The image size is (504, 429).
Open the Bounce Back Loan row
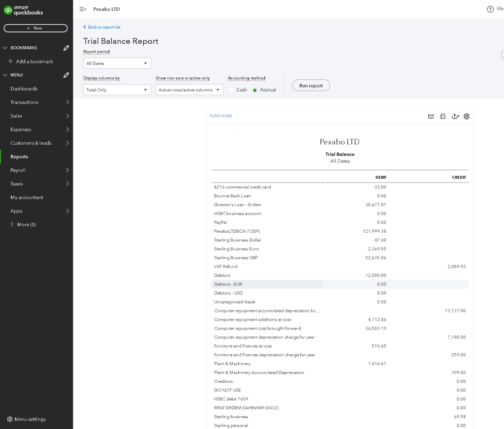click(x=232, y=196)
